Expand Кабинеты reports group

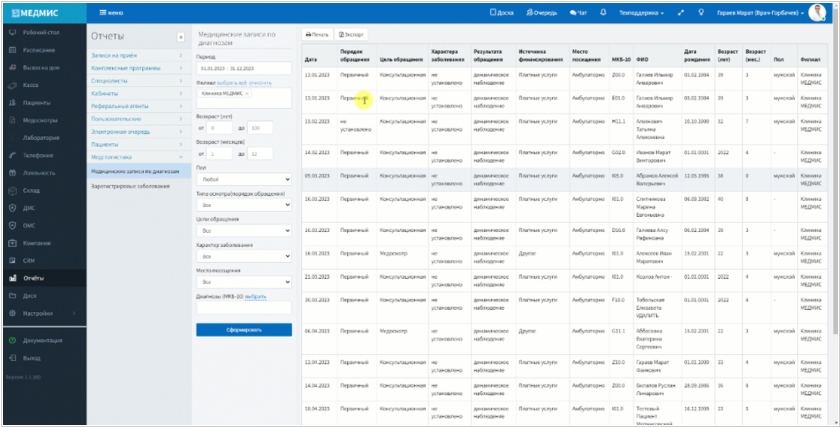pos(137,94)
